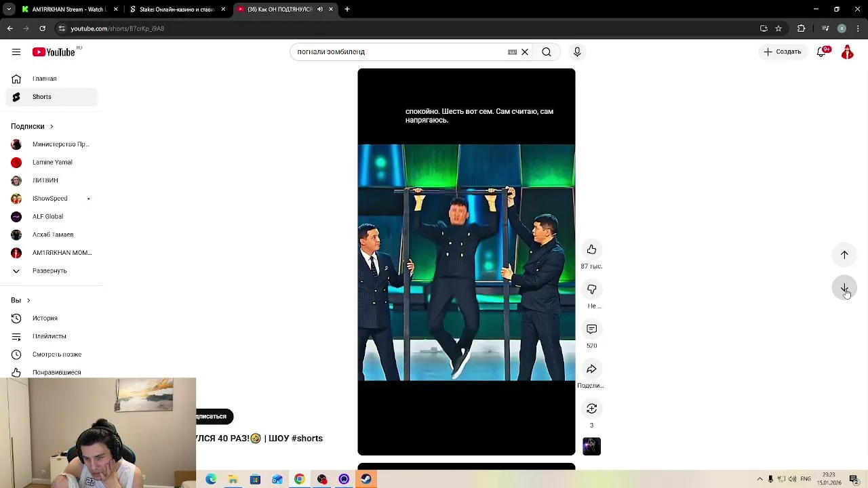The image size is (868, 488).
Task: Close the Stake tab
Action: pyautogui.click(x=223, y=9)
